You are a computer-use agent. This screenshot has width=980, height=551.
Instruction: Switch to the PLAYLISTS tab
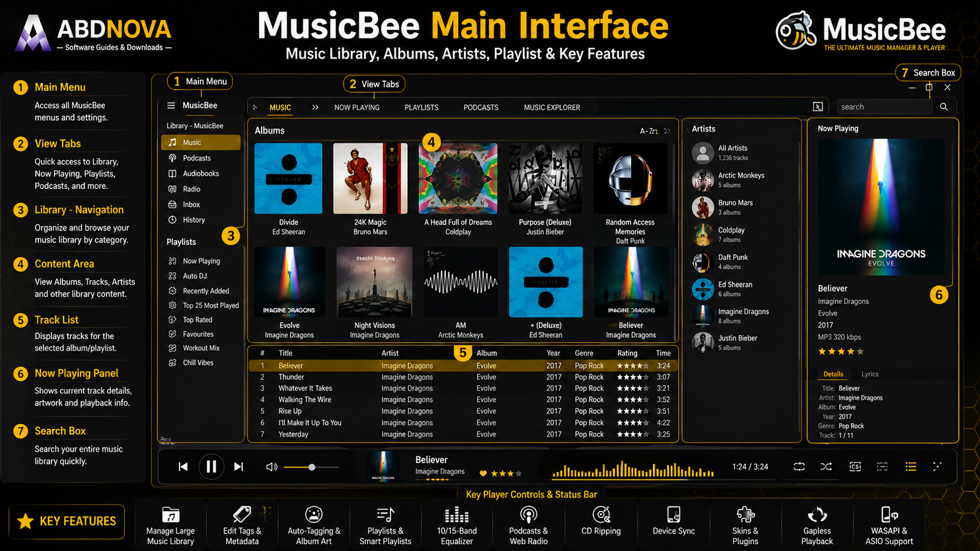pyautogui.click(x=421, y=107)
